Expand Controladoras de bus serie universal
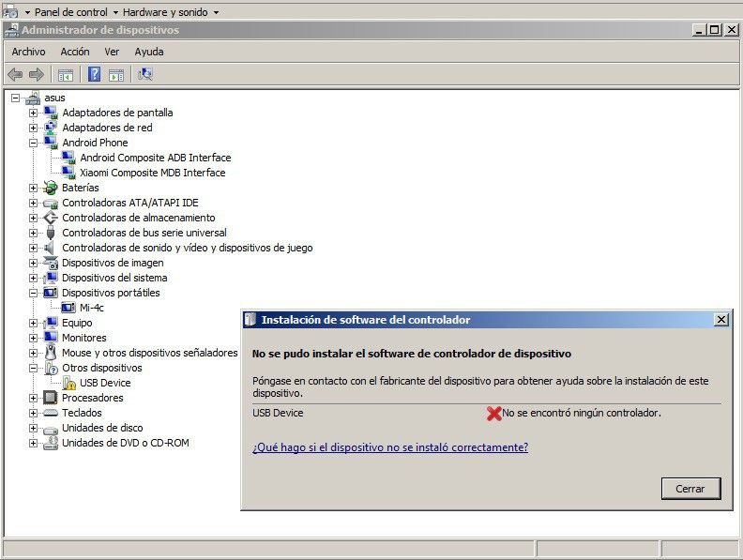This screenshot has width=743, height=560. click(33, 233)
